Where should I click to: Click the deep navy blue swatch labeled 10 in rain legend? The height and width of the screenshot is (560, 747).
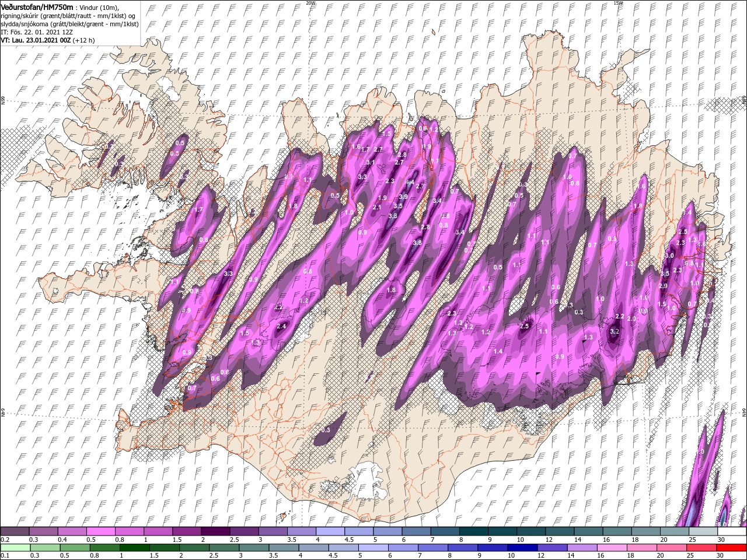[521, 548]
